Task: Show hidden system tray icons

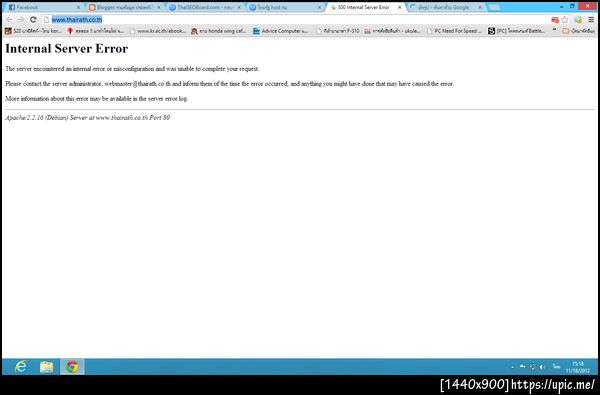Action: 512,367
